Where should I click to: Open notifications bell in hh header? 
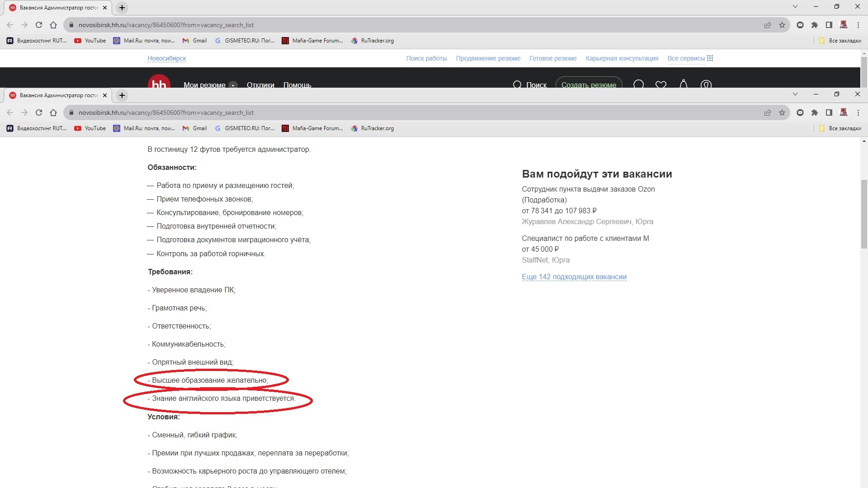683,84
